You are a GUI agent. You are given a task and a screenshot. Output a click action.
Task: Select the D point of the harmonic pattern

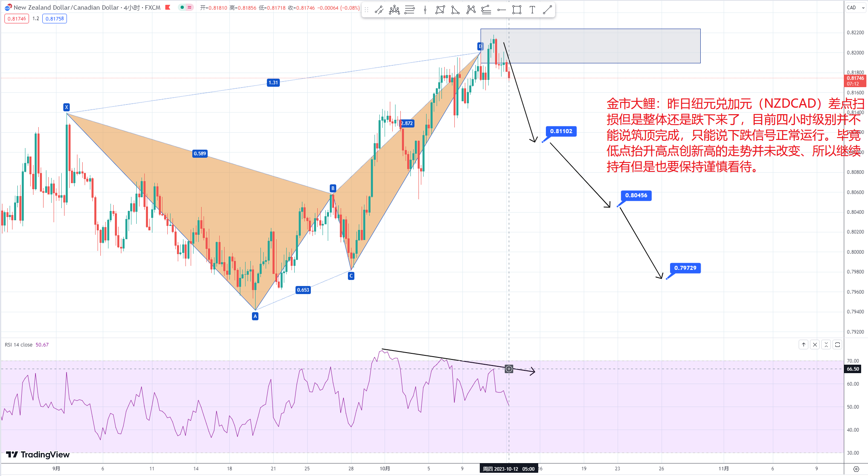pos(480,46)
